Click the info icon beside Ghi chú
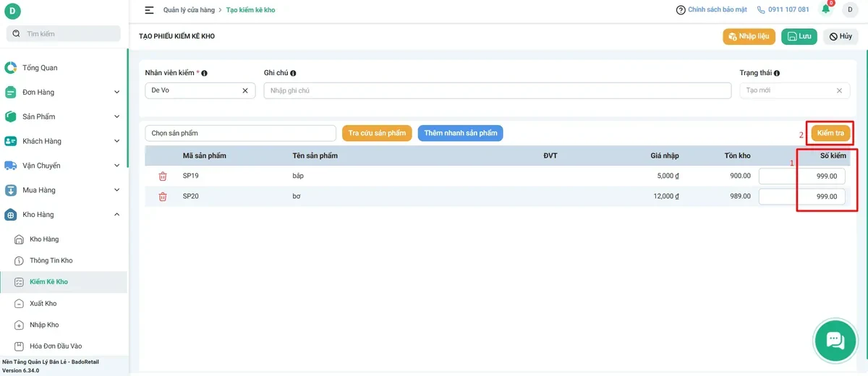The image size is (868, 376). (x=293, y=73)
